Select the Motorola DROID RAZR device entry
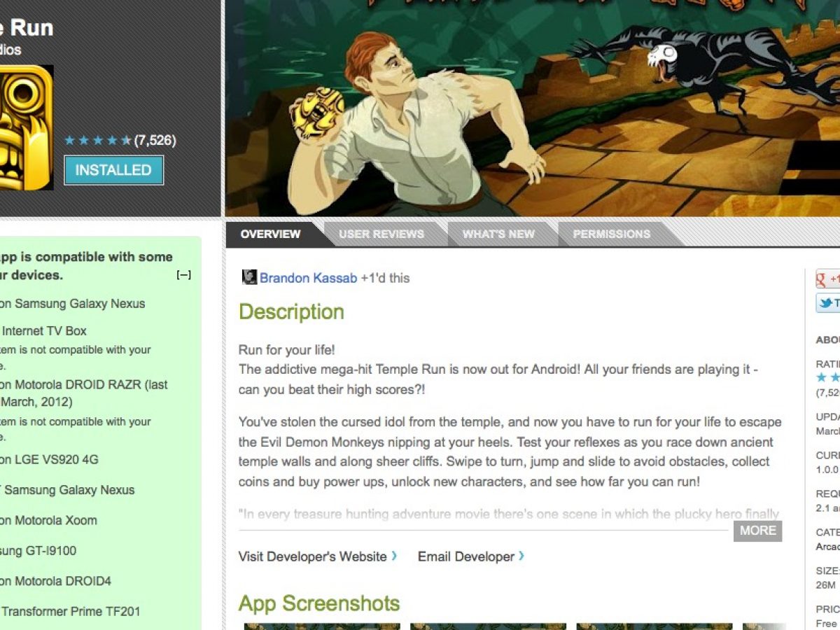 tap(84, 393)
